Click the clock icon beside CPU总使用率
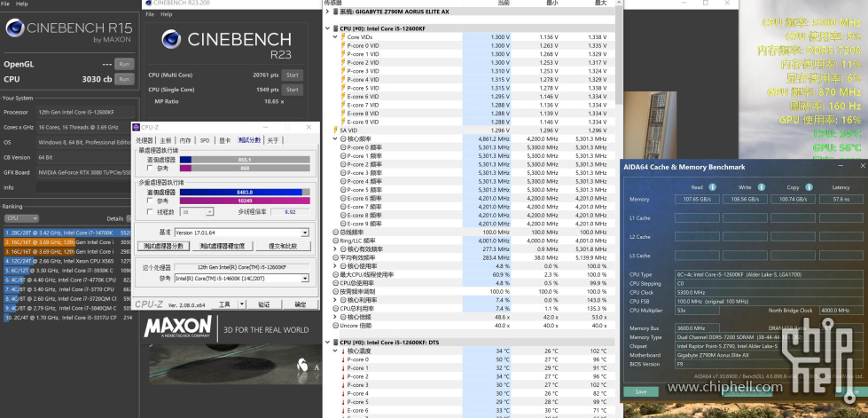Screen dimensions: 868x418 point(335,283)
